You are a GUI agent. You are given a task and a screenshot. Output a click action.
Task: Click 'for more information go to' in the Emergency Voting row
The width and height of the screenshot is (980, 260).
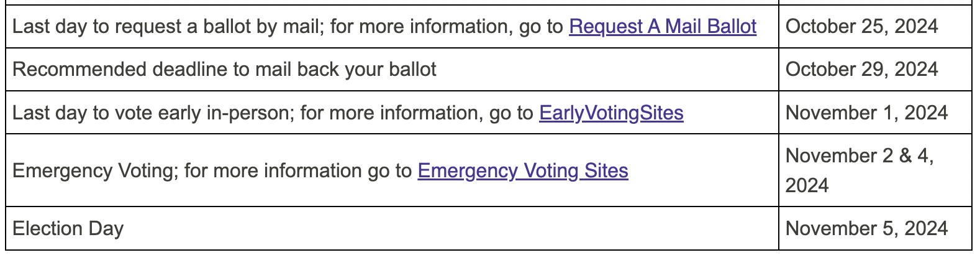pos(298,170)
